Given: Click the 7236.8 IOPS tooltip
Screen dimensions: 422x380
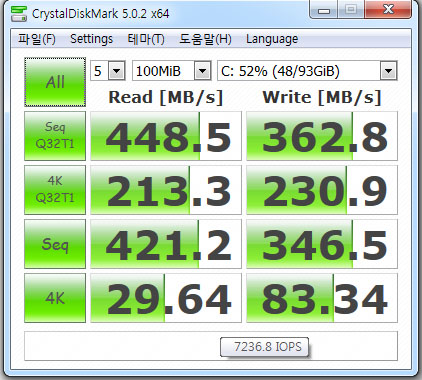Looking at the screenshot, I should pos(265,347).
